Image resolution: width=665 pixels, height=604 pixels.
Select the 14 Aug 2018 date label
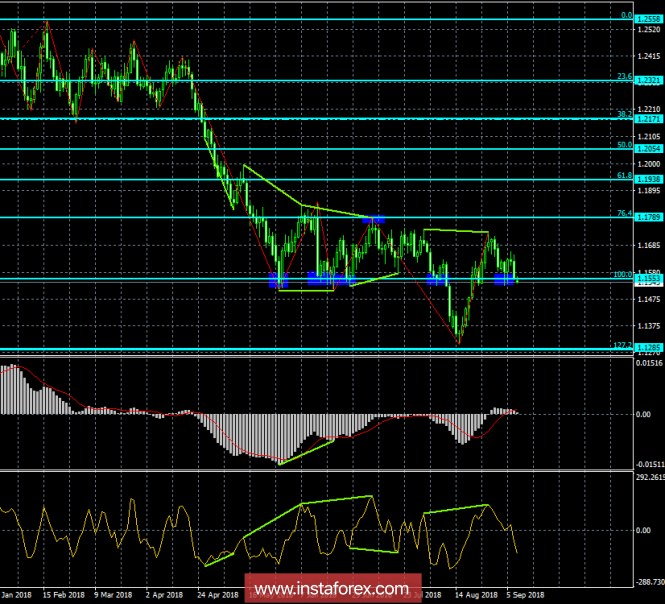pyautogui.click(x=476, y=595)
